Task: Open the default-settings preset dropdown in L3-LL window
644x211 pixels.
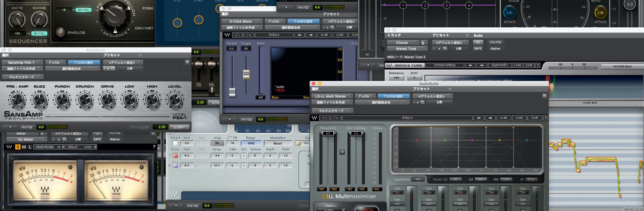Action: (433, 96)
